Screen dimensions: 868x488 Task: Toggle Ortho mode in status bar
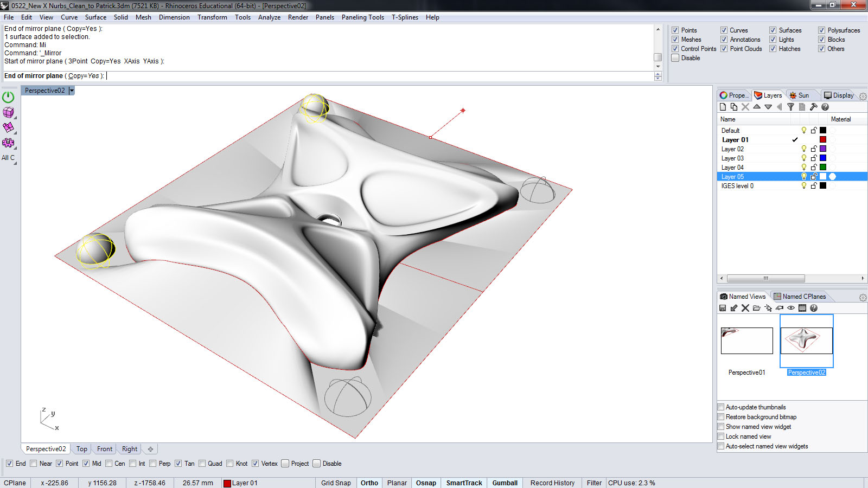369,483
